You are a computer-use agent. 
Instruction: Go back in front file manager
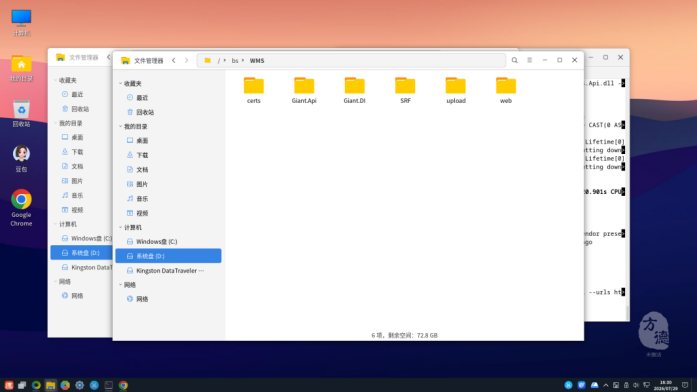173,60
